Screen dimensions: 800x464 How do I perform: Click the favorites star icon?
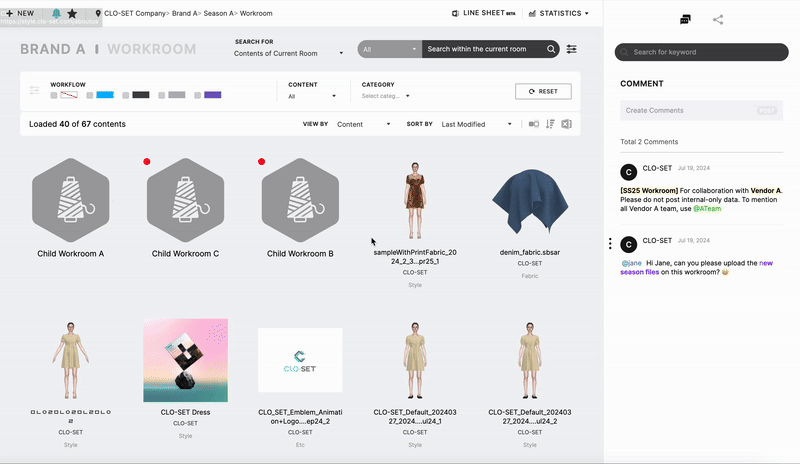coord(72,13)
